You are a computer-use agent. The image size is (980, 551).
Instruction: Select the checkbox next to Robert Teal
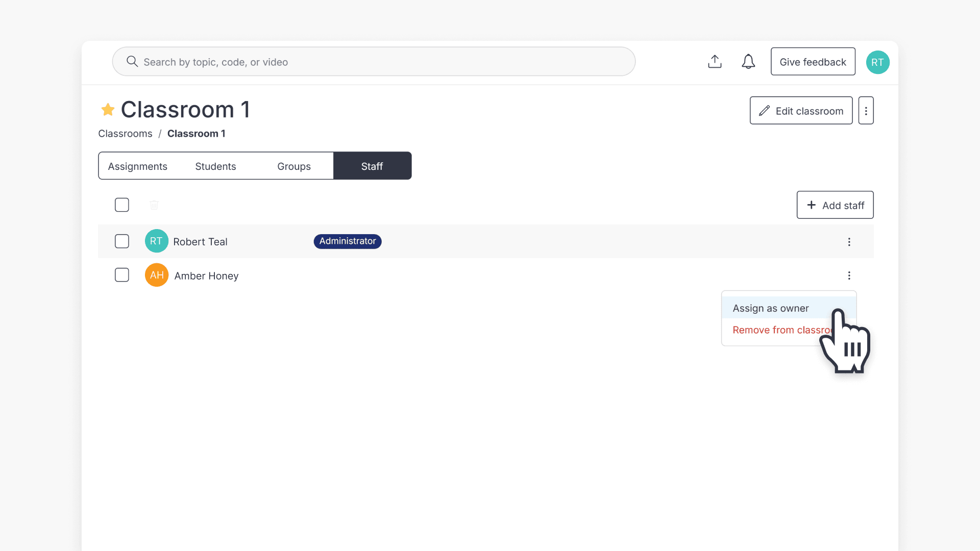pos(122,241)
